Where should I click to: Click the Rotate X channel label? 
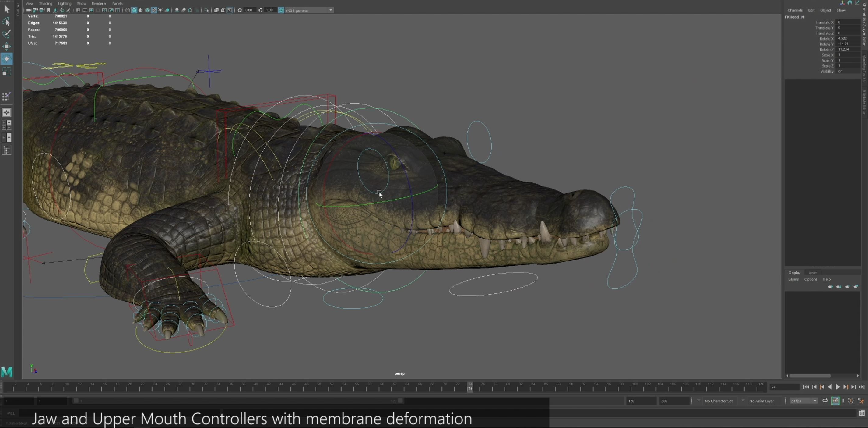click(826, 38)
